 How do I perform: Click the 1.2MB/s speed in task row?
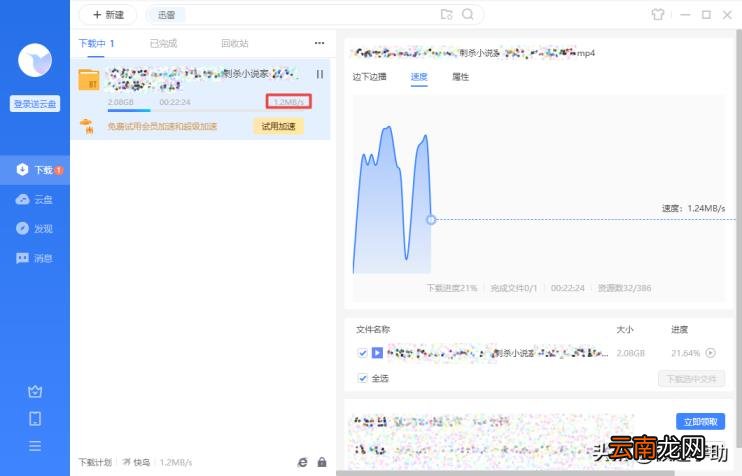289,102
